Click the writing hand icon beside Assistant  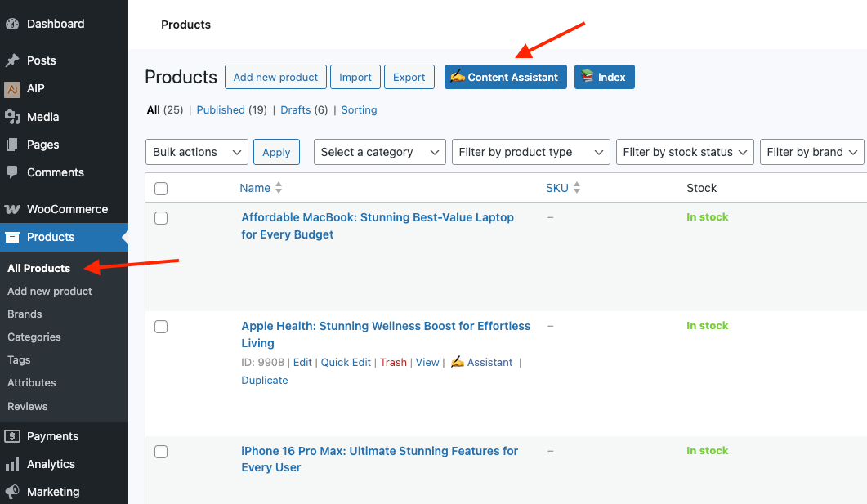(458, 362)
